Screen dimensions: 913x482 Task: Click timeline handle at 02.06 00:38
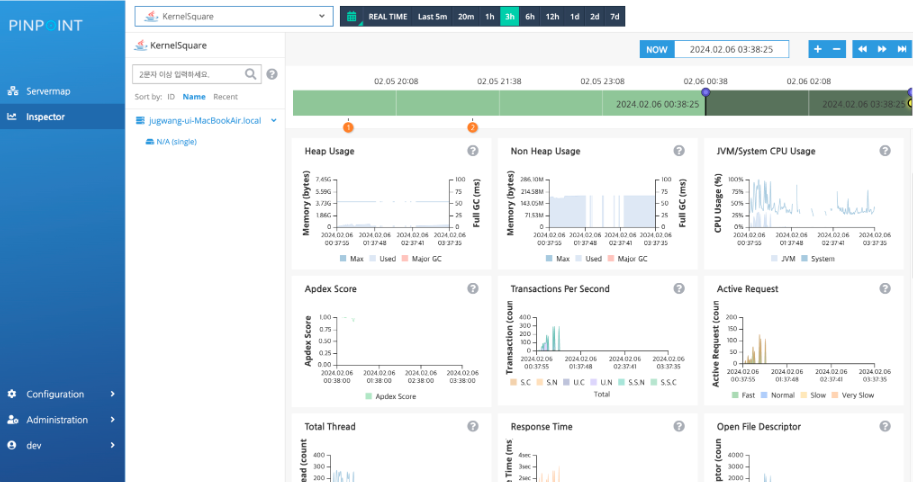click(x=706, y=92)
